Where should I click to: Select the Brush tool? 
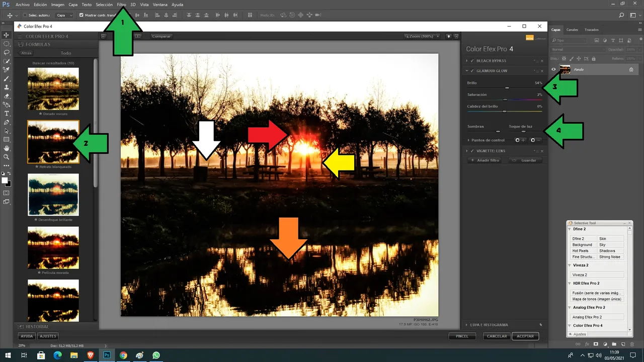tap(7, 78)
